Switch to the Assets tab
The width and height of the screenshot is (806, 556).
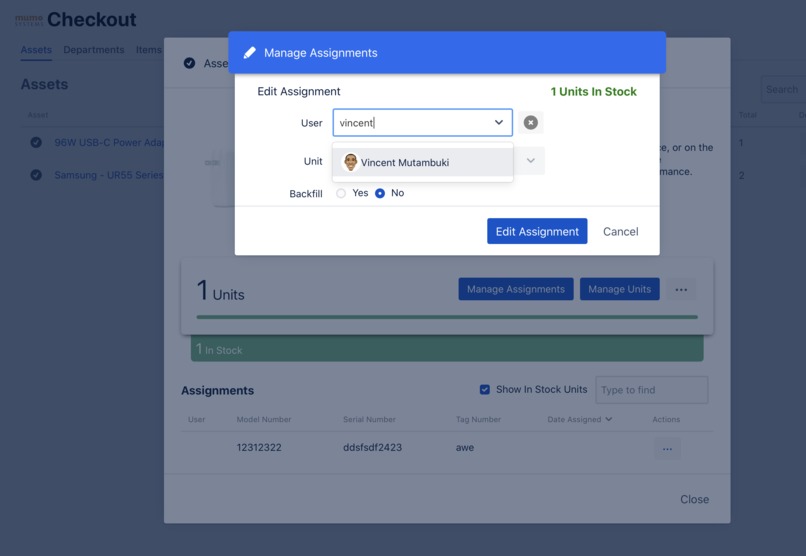tap(36, 50)
